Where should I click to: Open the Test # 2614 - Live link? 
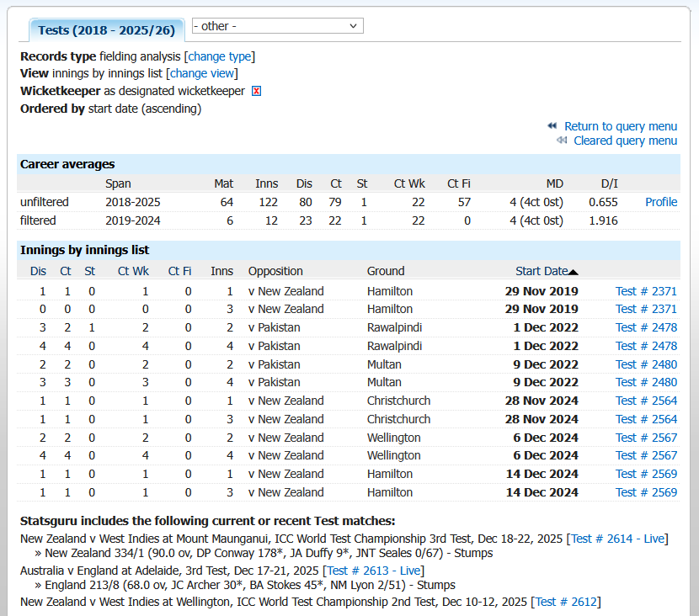618,539
